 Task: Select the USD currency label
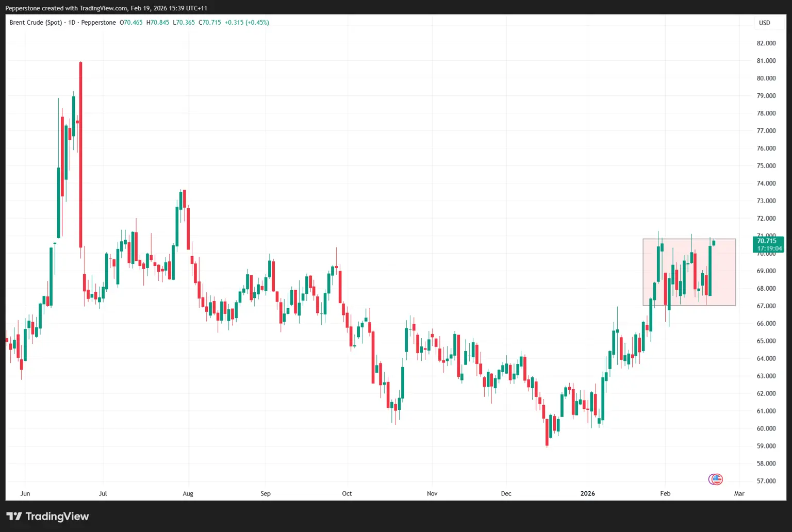pyautogui.click(x=765, y=23)
